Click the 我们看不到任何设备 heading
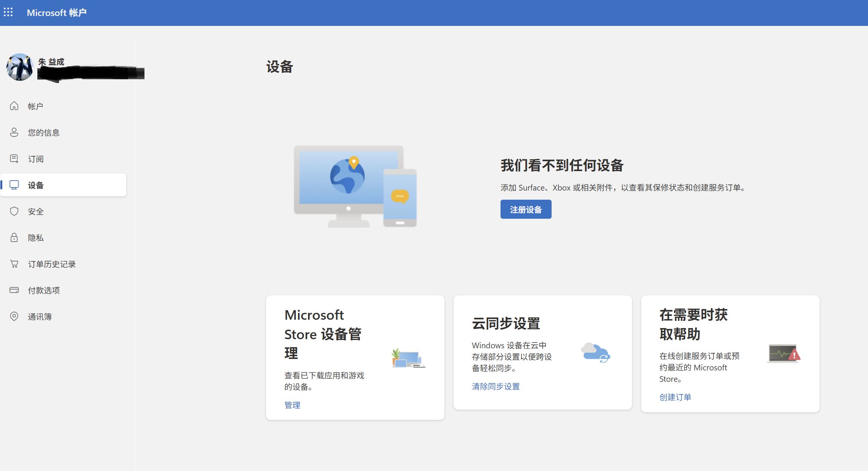 pyautogui.click(x=562, y=165)
